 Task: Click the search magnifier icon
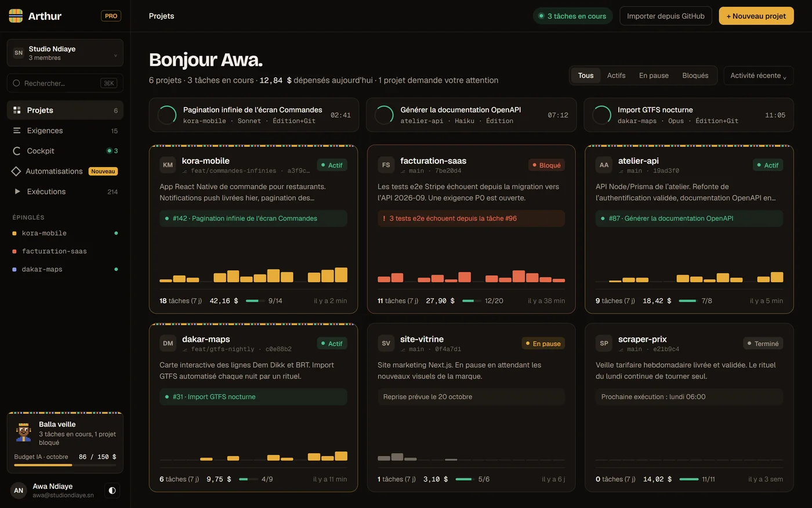[16, 83]
